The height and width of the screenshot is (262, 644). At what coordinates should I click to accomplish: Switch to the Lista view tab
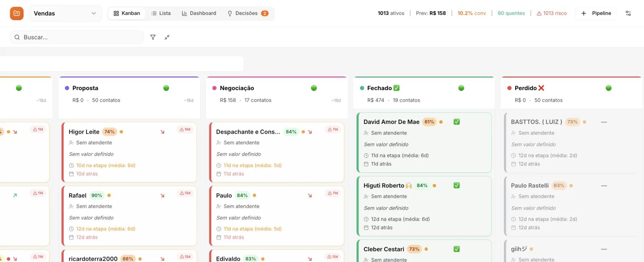(x=161, y=13)
